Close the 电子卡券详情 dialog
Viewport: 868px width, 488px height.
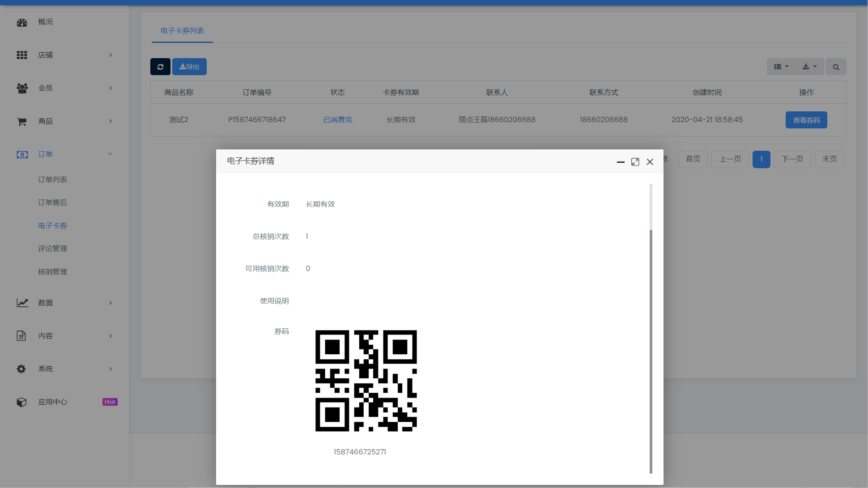point(650,162)
